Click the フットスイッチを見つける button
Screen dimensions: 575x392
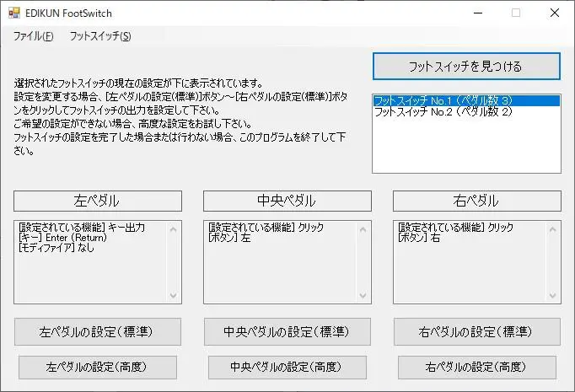point(466,67)
